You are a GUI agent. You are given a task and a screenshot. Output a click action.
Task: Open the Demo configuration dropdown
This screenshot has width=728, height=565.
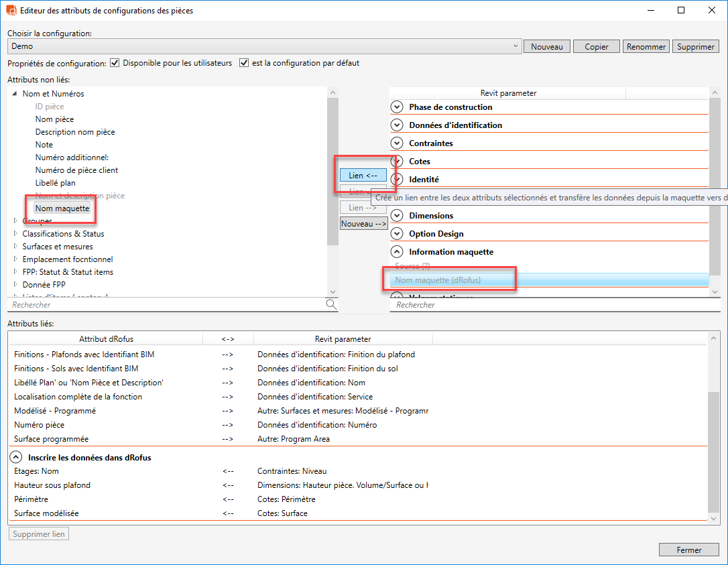[515, 46]
